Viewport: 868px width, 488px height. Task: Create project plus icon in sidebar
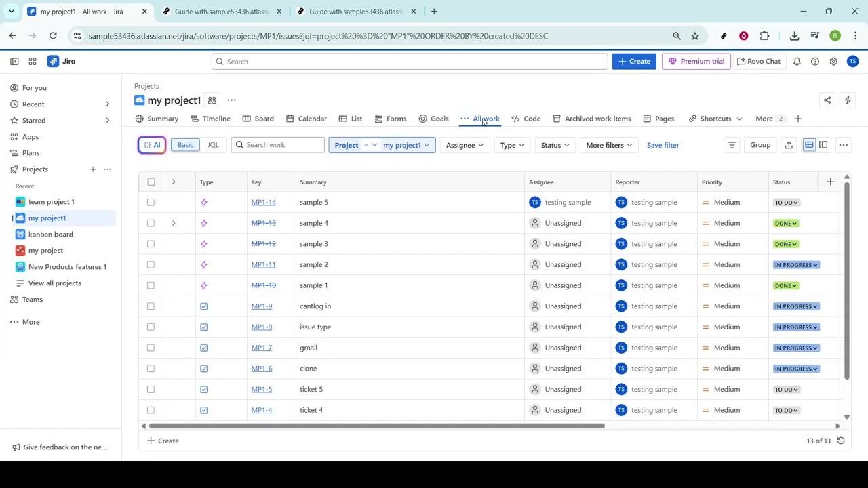(x=93, y=169)
